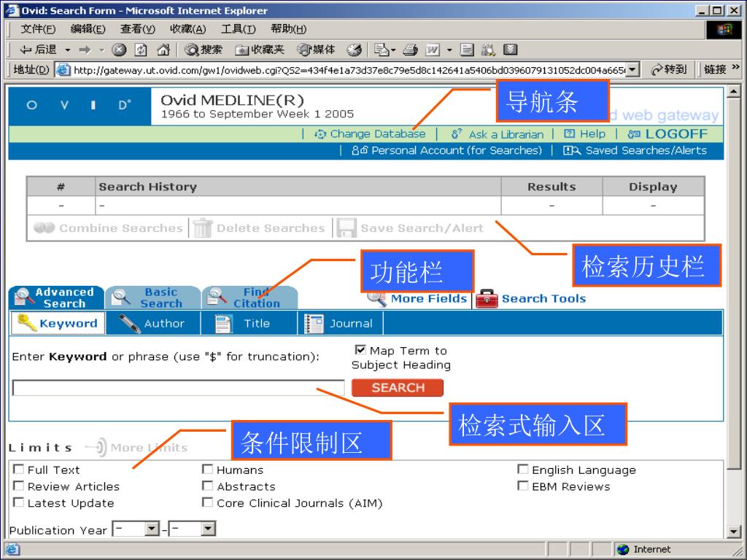The height and width of the screenshot is (560, 747).
Task: Open the 收藏(A) menu
Action: 187,29
